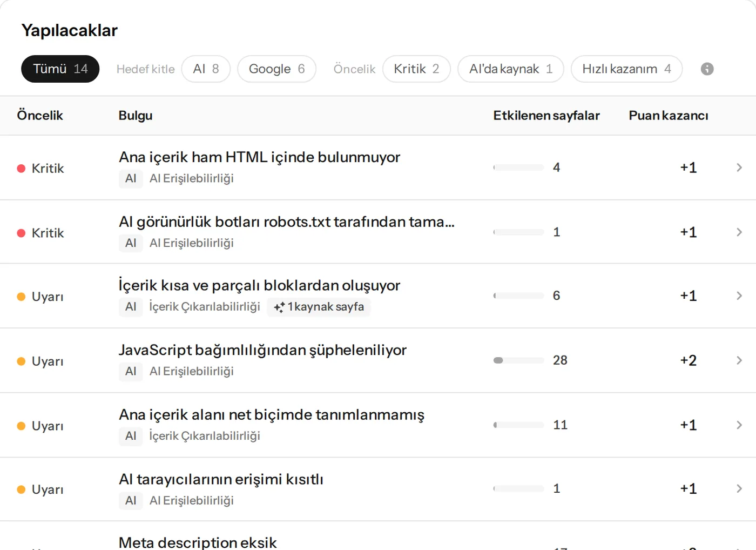
Task: Open finding AI görünürlük botları robots.txt
Action: pyautogui.click(x=287, y=222)
